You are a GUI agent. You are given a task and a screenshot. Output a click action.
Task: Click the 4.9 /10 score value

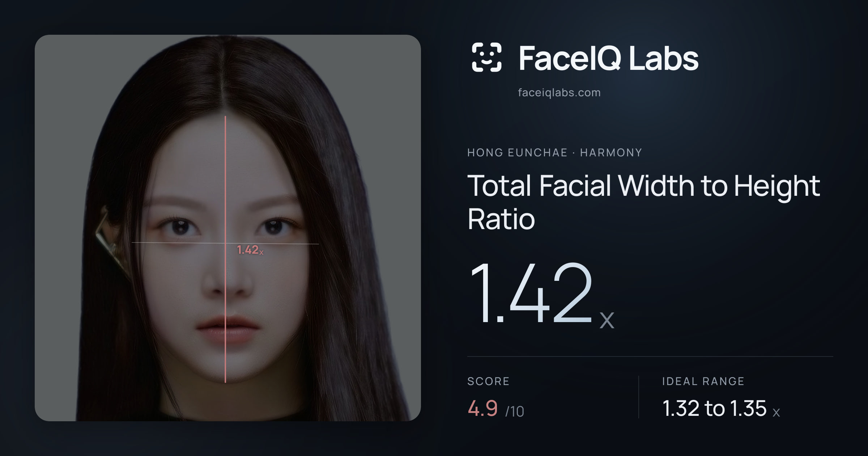pos(496,409)
